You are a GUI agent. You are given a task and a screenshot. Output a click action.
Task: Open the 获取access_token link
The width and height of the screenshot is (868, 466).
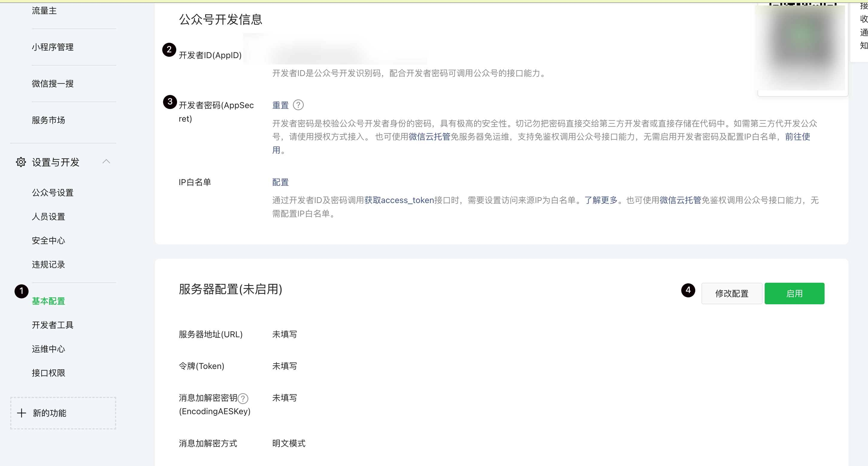click(399, 200)
